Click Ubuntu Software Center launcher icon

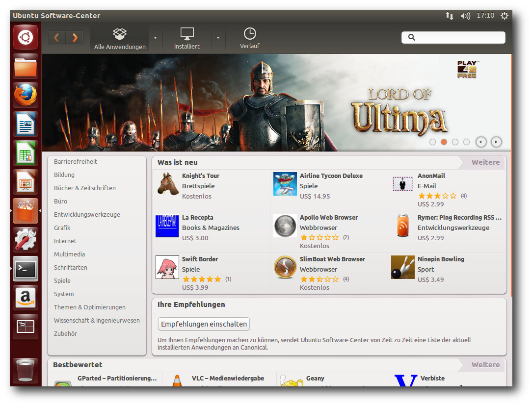coord(26,211)
